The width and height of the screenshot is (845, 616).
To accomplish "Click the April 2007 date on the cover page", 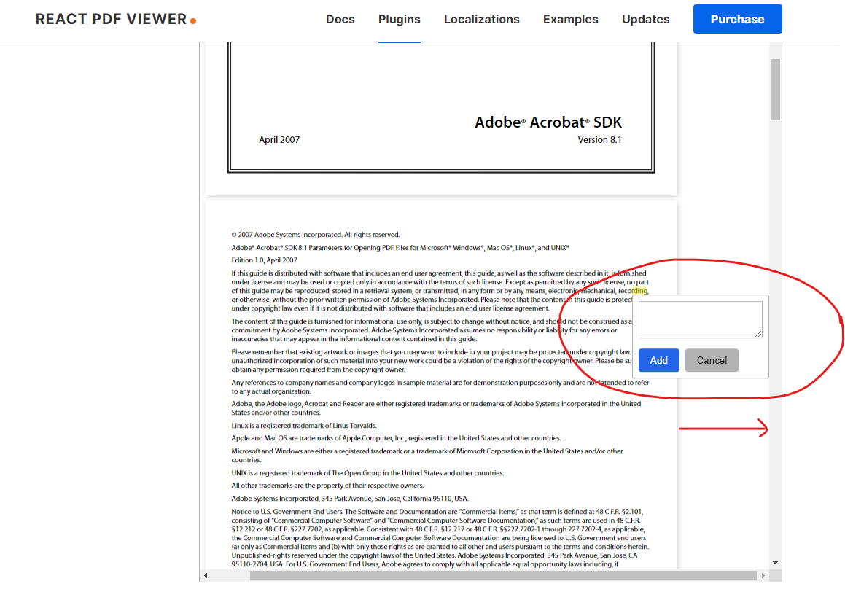I will pos(279,139).
